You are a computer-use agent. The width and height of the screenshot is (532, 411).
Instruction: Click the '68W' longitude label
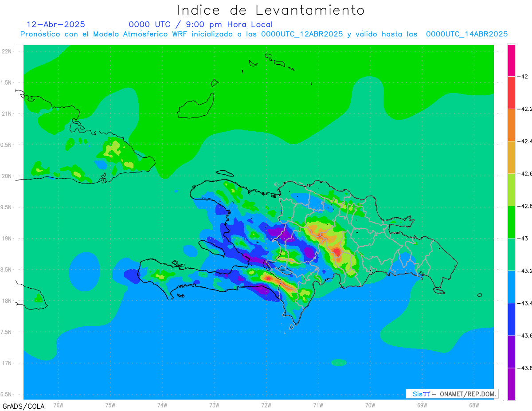[x=474, y=405]
